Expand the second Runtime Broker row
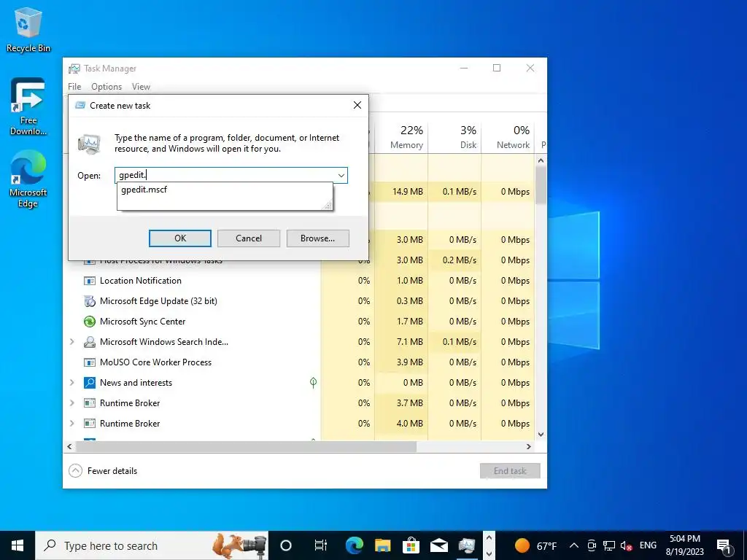This screenshot has width=747, height=560. 72,424
